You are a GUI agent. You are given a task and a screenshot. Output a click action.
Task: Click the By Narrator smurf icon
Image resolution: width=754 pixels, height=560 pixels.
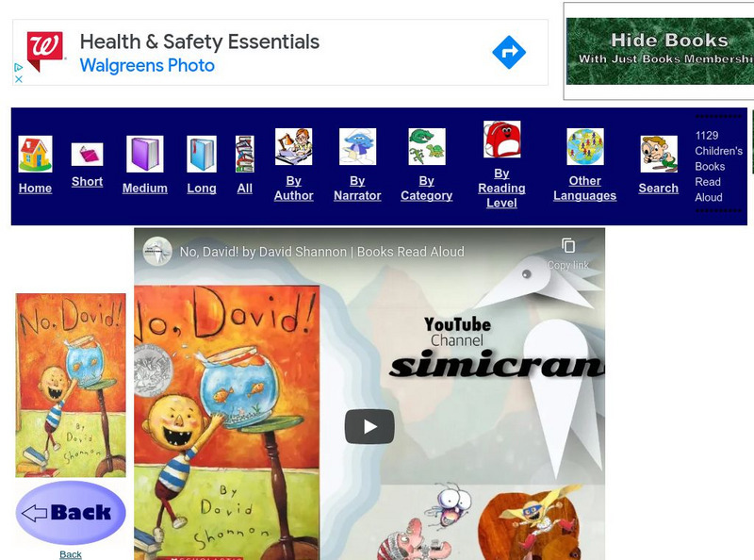tap(357, 147)
